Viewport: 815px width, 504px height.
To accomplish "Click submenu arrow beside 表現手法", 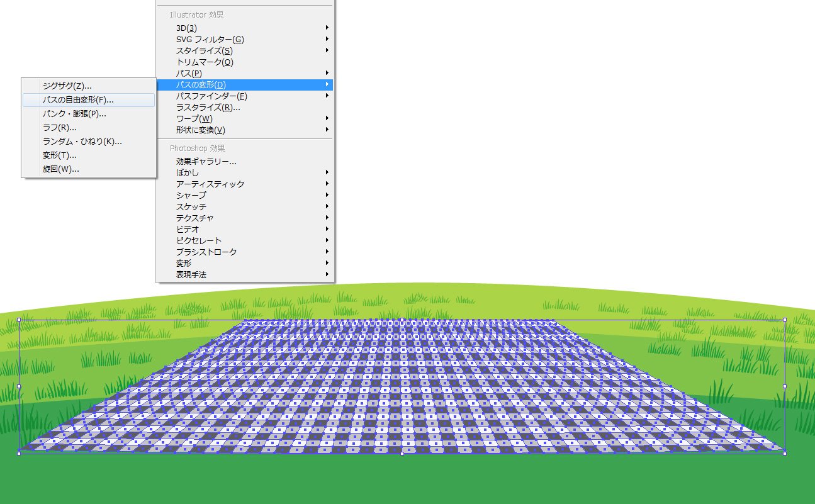I will point(327,274).
